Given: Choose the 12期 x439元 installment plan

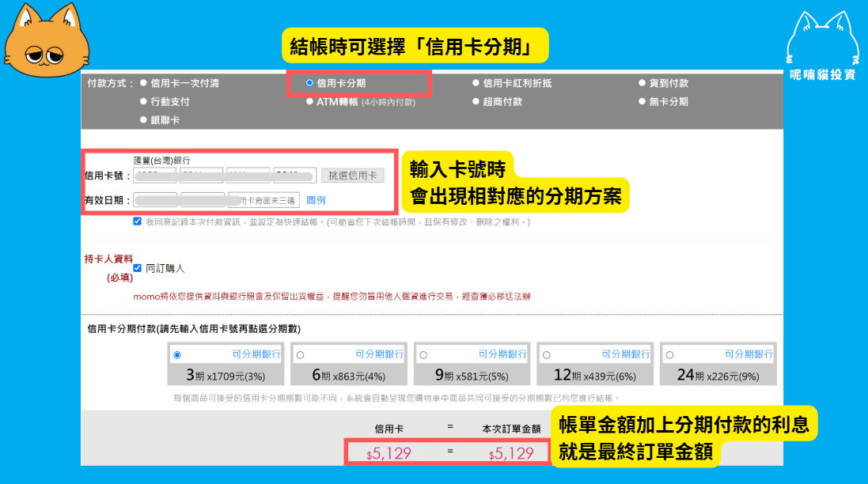Looking at the screenshot, I should [x=547, y=355].
